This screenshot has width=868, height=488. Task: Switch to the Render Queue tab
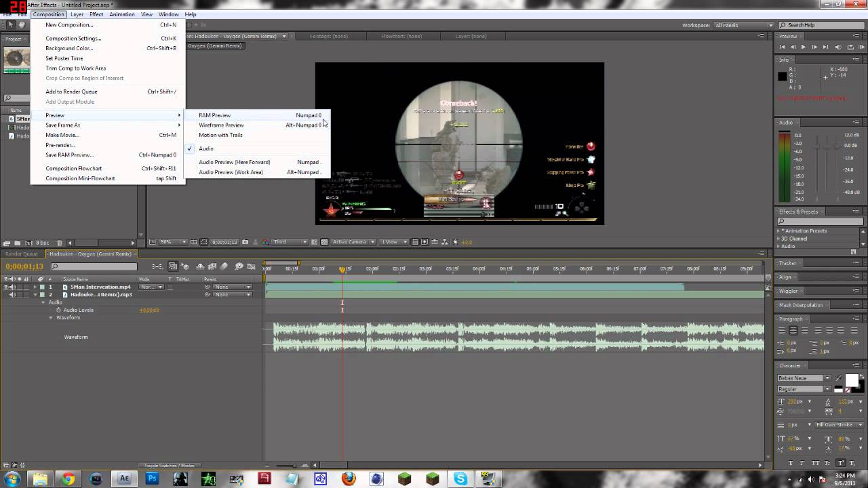(x=22, y=254)
